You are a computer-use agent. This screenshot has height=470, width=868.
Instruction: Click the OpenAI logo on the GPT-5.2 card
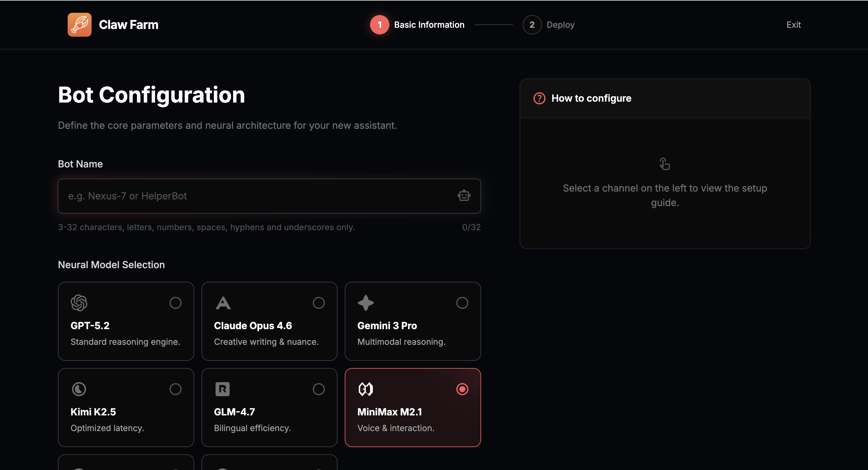(x=79, y=303)
